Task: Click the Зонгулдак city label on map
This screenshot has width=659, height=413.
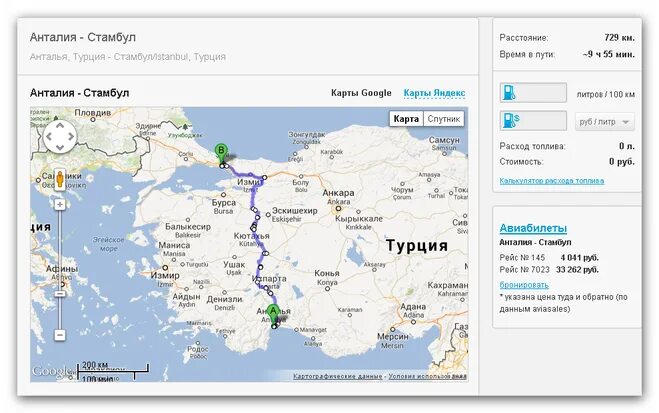Action: 307,135
